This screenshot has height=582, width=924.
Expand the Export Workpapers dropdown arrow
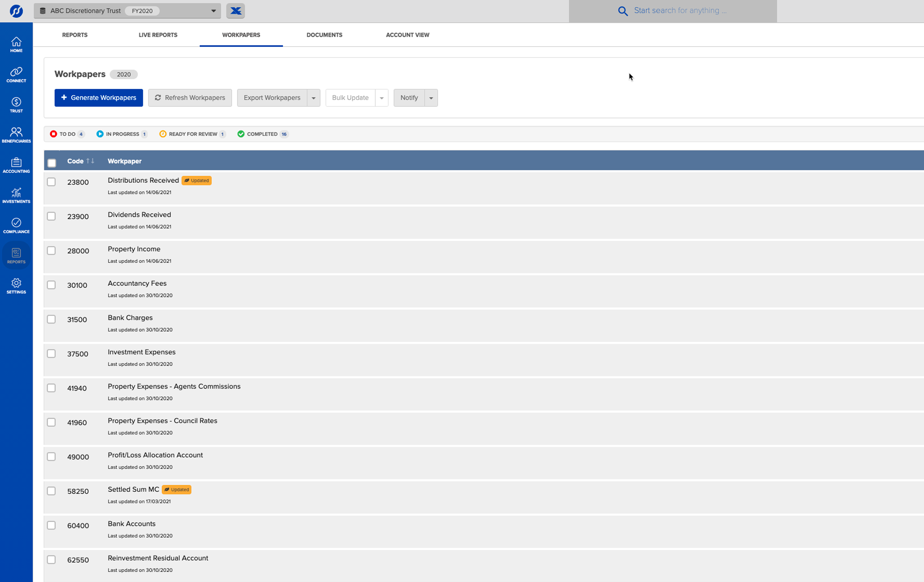[x=314, y=98]
